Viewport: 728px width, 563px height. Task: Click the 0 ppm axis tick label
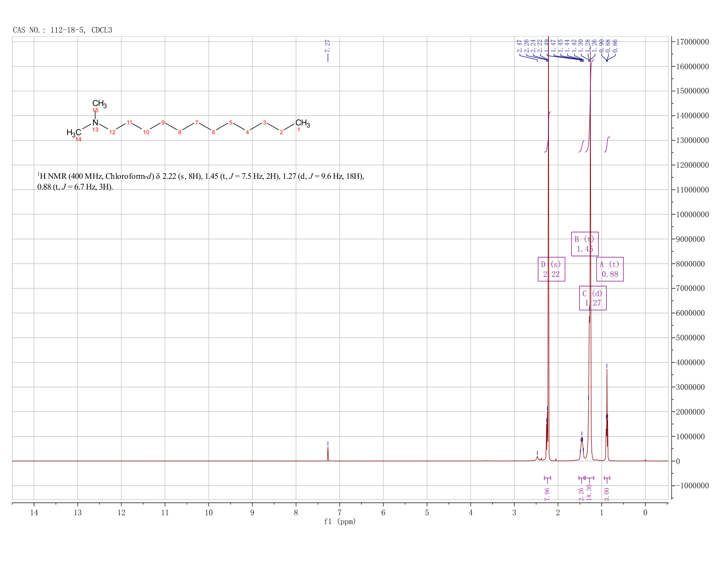coord(645,512)
